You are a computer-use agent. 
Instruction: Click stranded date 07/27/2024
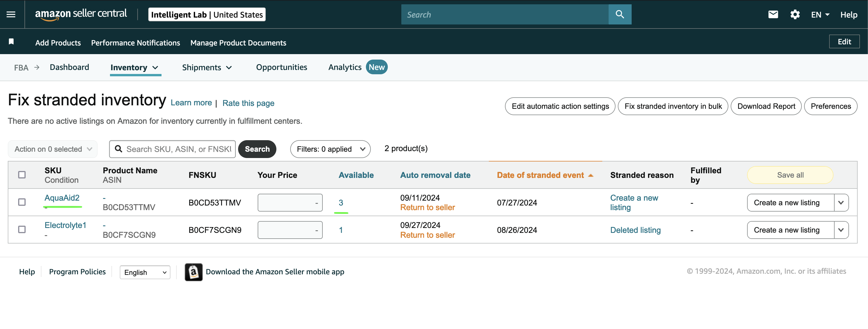tap(517, 203)
